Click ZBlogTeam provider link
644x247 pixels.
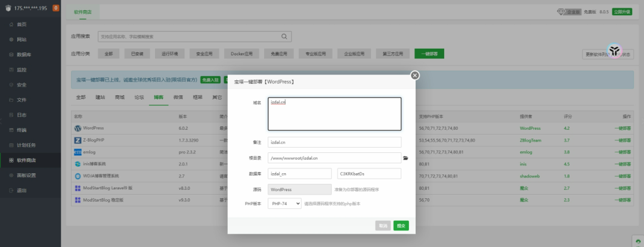point(531,140)
